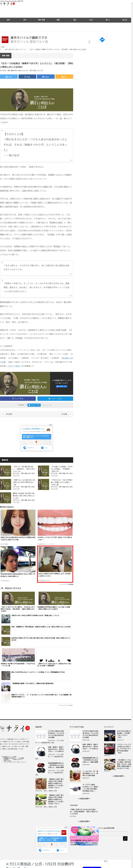Open the 旅行 item in the navigation bar

point(25,20)
